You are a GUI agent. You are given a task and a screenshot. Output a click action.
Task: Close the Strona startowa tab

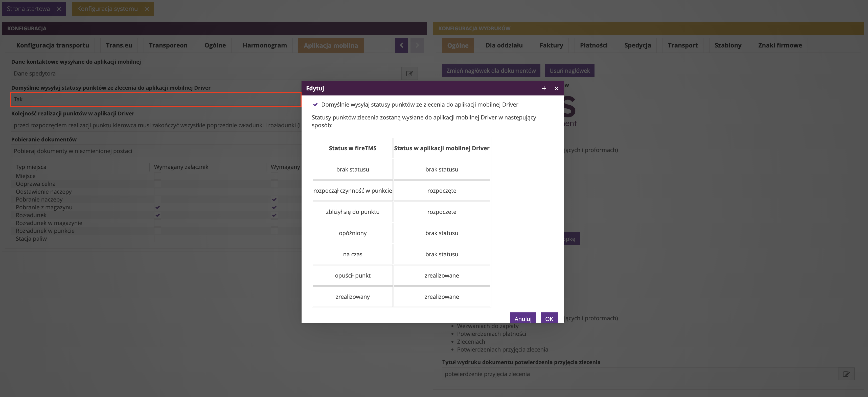59,9
